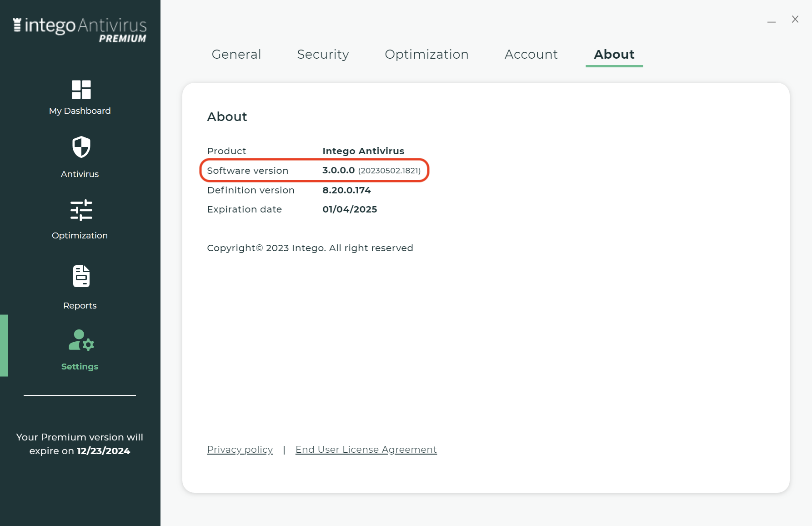Click the Software version label
The height and width of the screenshot is (526, 812).
tap(248, 171)
